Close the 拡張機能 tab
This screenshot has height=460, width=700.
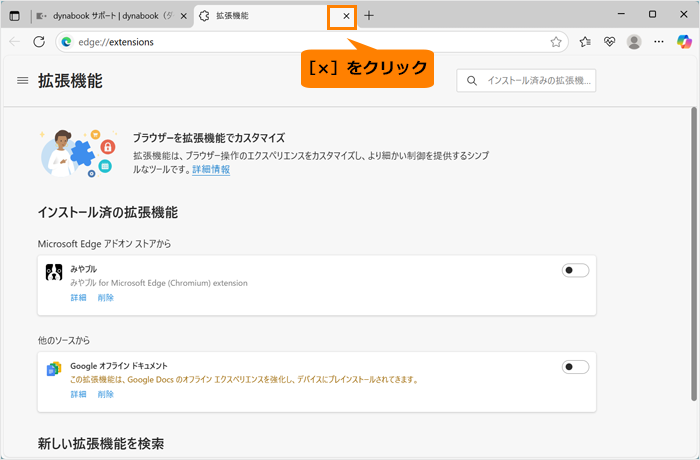pyautogui.click(x=346, y=16)
